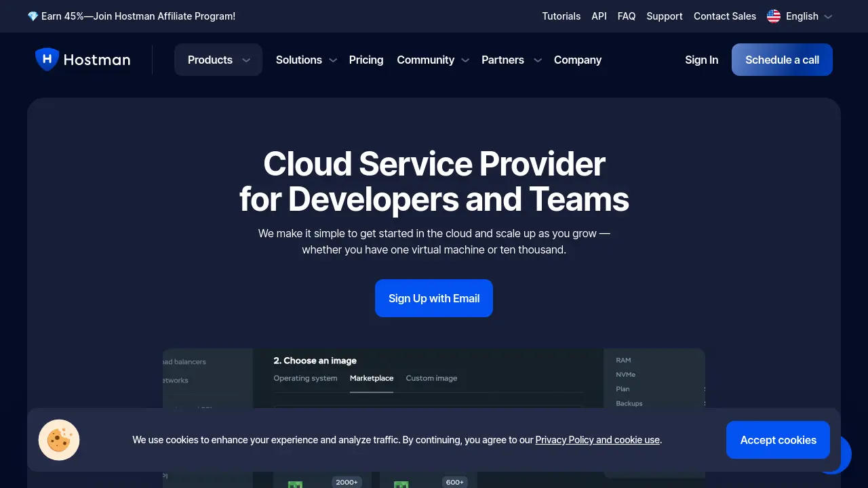Click the Hostman shield logo icon

[47, 60]
